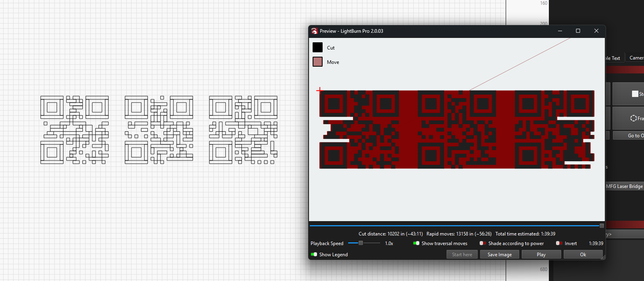Click the Playback Speed label
644x281 pixels.
(x=327, y=243)
